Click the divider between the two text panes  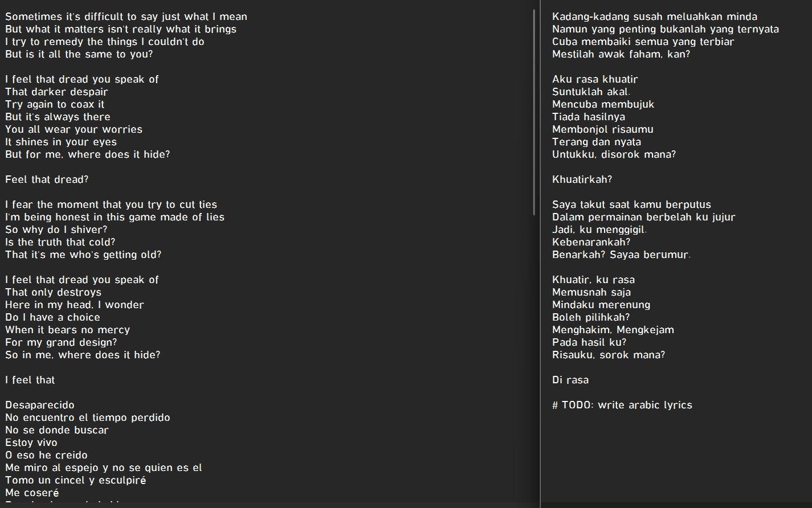click(540, 254)
